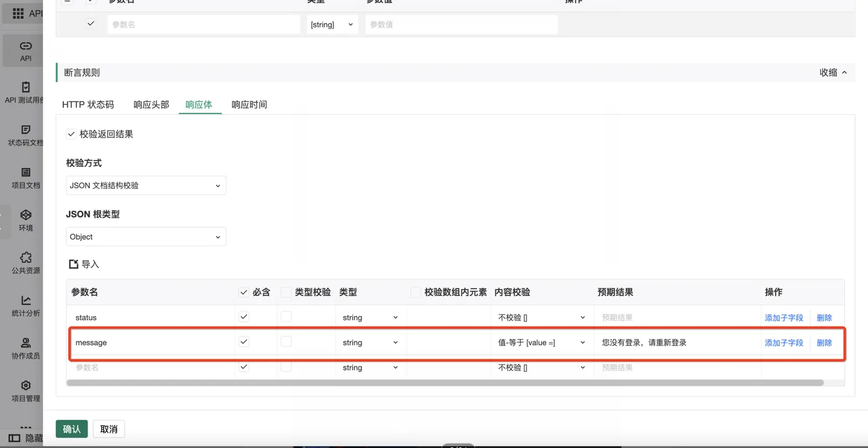This screenshot has width=868, height=448.
Task: Open 状态码文档 sidebar icon
Action: (x=25, y=130)
